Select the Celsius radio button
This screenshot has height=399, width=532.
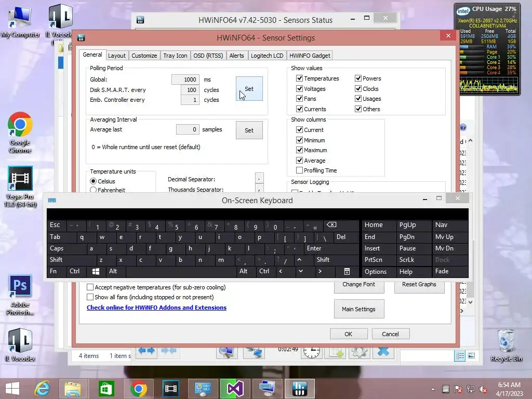coord(93,181)
